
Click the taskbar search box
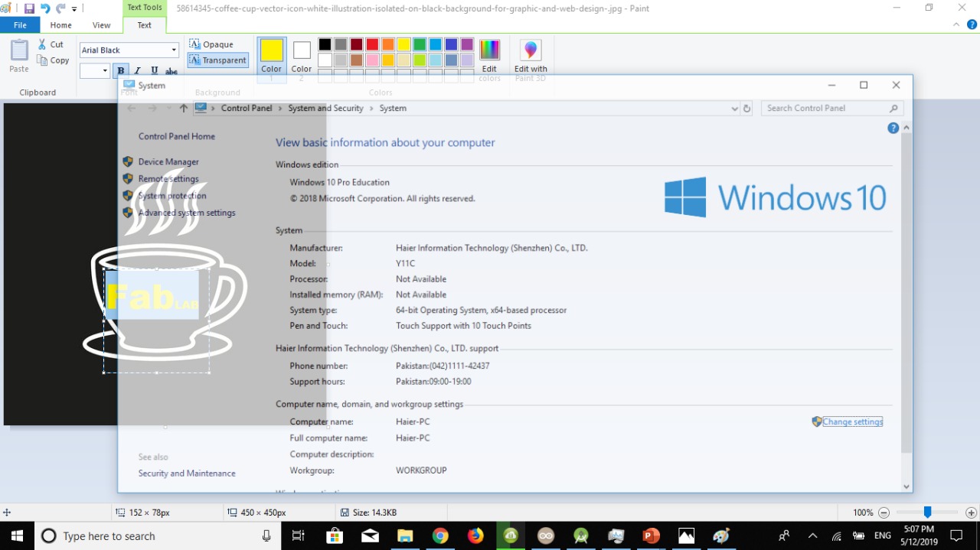(158, 536)
